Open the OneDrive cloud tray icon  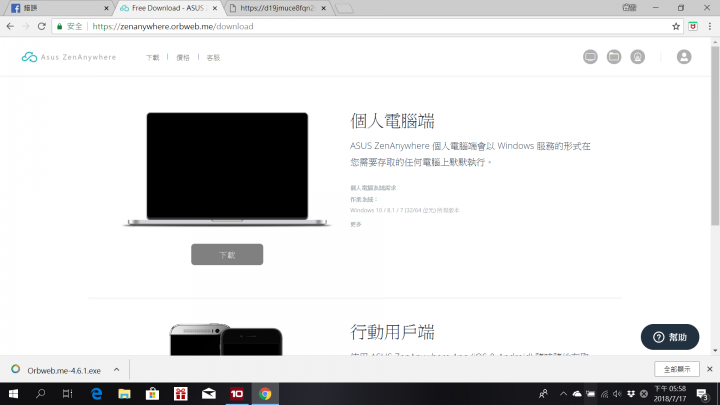[577, 394]
